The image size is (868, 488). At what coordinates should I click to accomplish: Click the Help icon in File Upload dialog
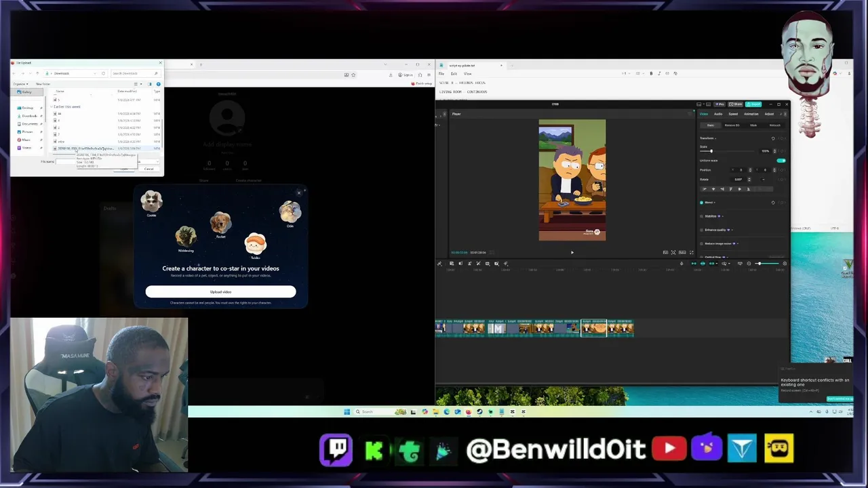coord(159,84)
